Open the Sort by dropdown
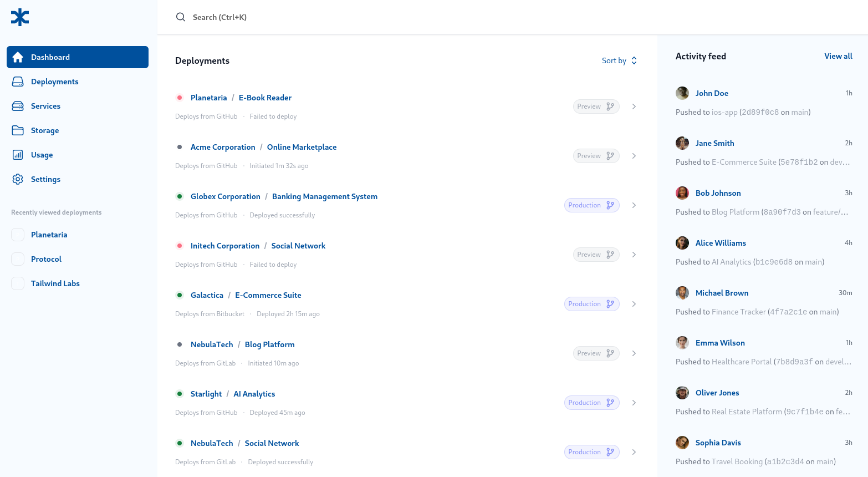Viewport: 868px width, 477px height. pyautogui.click(x=619, y=60)
